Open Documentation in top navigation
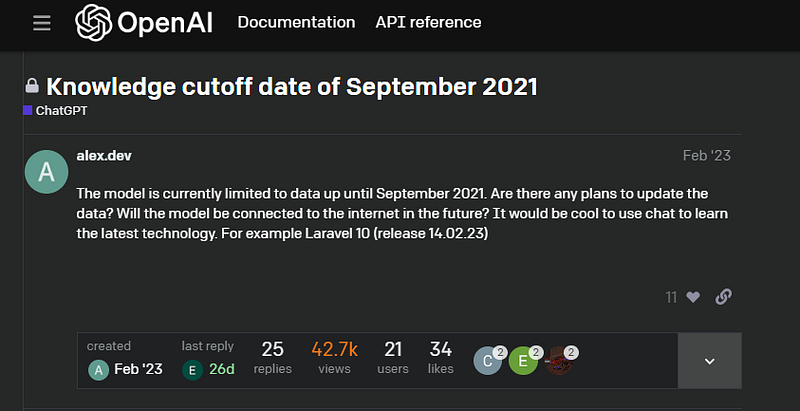 (x=296, y=22)
